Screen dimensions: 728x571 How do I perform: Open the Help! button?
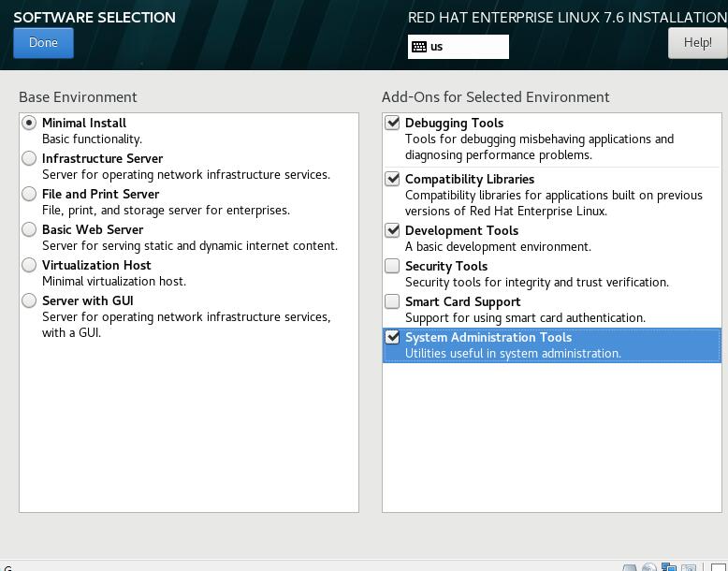pos(697,43)
